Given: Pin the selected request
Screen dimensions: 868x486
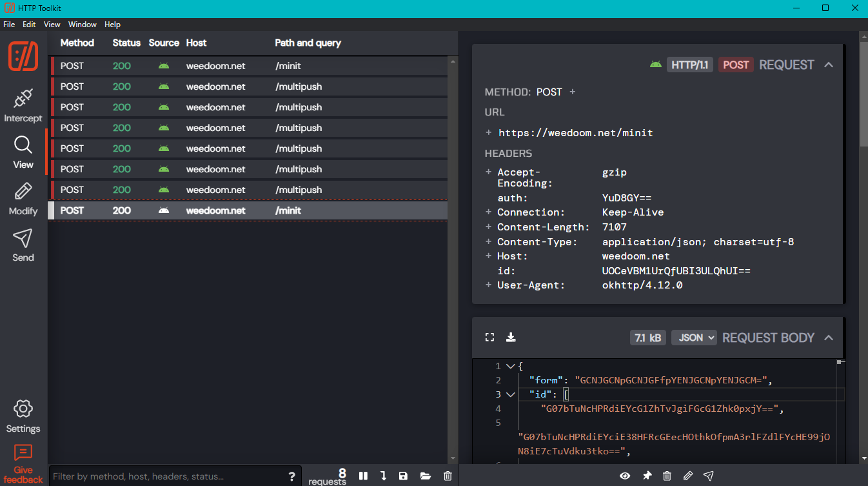Looking at the screenshot, I should pyautogui.click(x=647, y=476).
